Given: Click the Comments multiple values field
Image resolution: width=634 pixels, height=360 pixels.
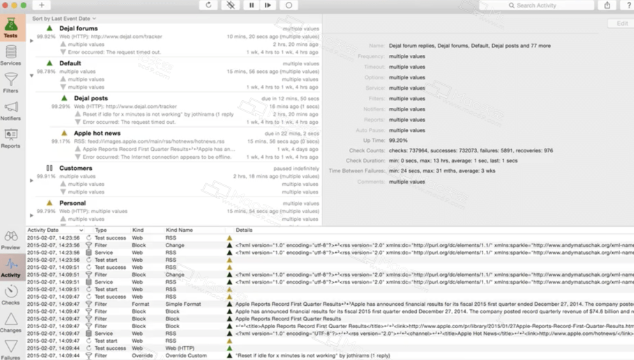Looking at the screenshot, I should (407, 182).
